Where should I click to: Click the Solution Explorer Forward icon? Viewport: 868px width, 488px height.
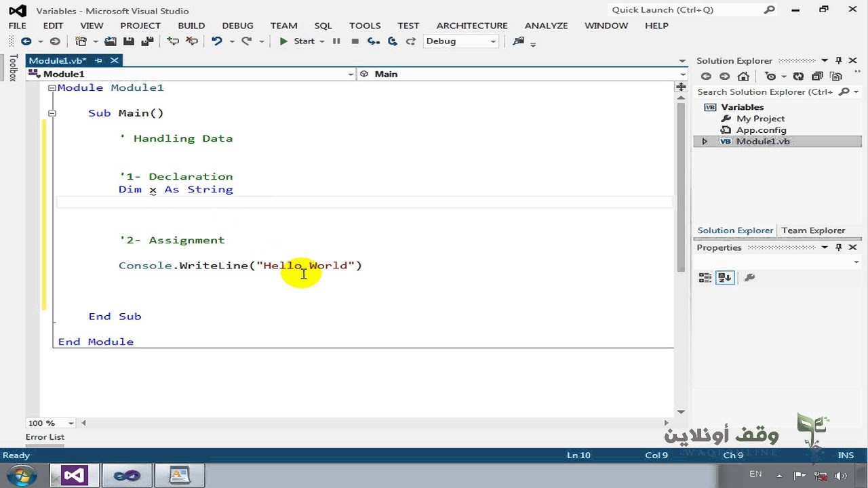pyautogui.click(x=725, y=77)
